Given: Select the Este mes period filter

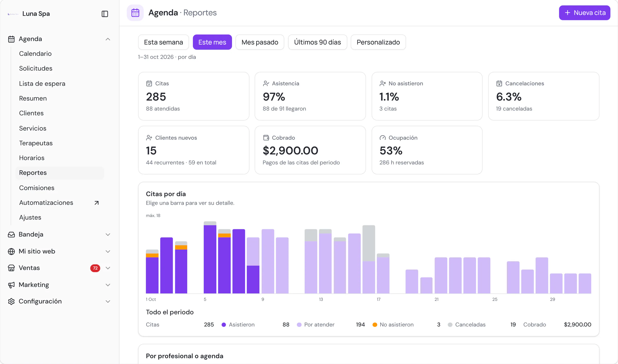Looking at the screenshot, I should [x=212, y=42].
